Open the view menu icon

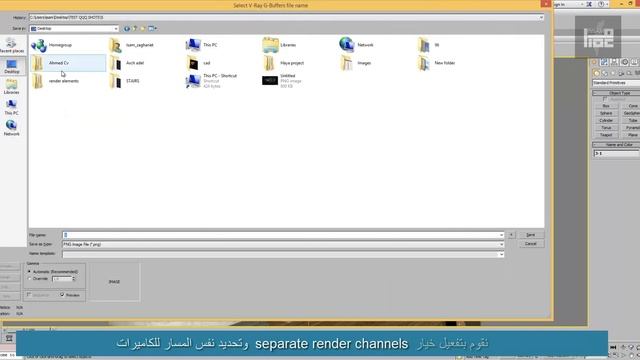(152, 29)
